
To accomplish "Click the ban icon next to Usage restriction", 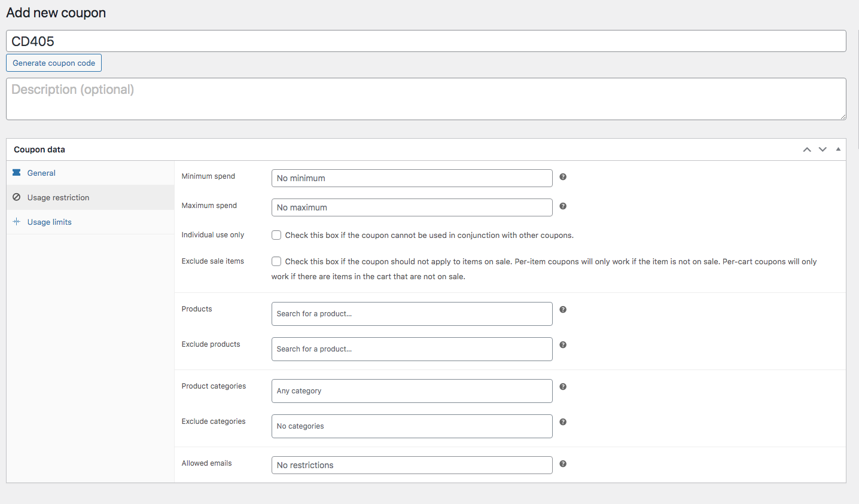I will point(17,197).
